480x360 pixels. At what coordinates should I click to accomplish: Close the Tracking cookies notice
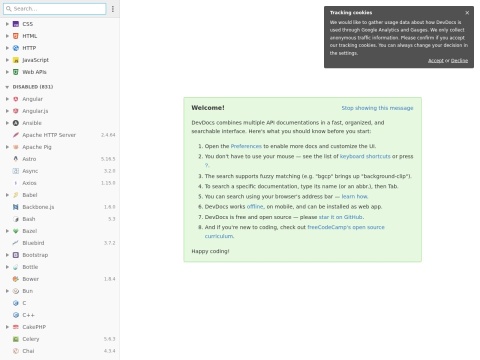click(x=467, y=13)
